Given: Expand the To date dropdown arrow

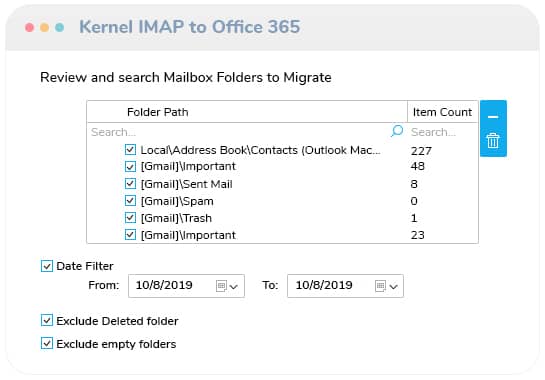Looking at the screenshot, I should pyautogui.click(x=393, y=287).
